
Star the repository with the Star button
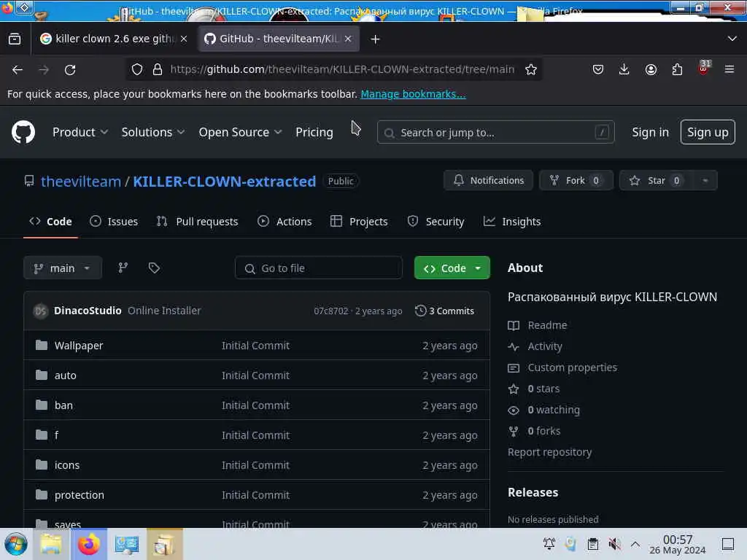point(656,181)
